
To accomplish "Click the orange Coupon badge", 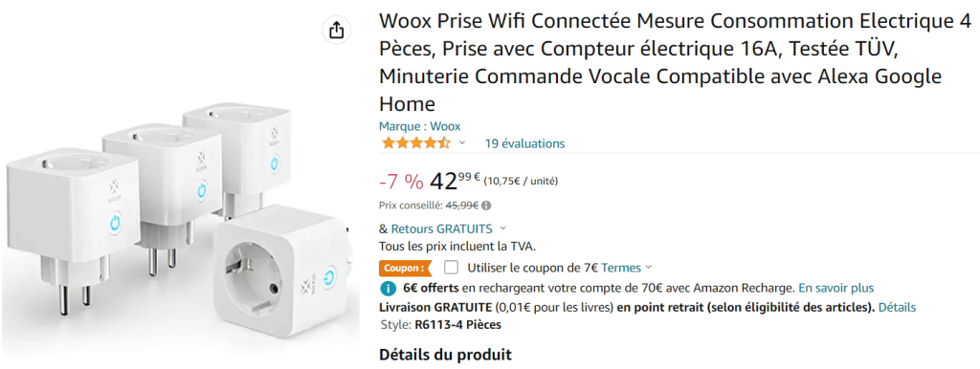I will point(405,268).
